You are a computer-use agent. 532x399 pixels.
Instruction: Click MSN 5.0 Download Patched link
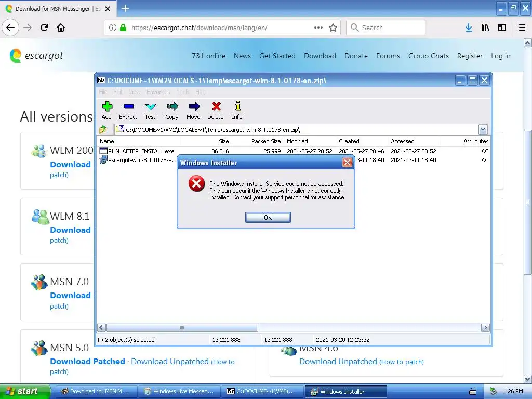click(87, 362)
